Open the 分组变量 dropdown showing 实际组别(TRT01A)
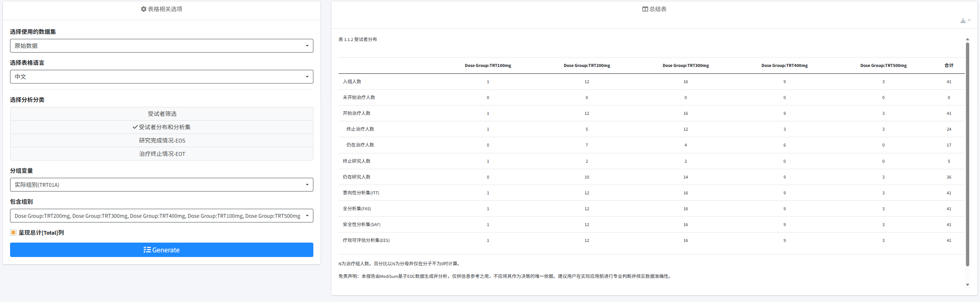The image size is (980, 302). 161,185
